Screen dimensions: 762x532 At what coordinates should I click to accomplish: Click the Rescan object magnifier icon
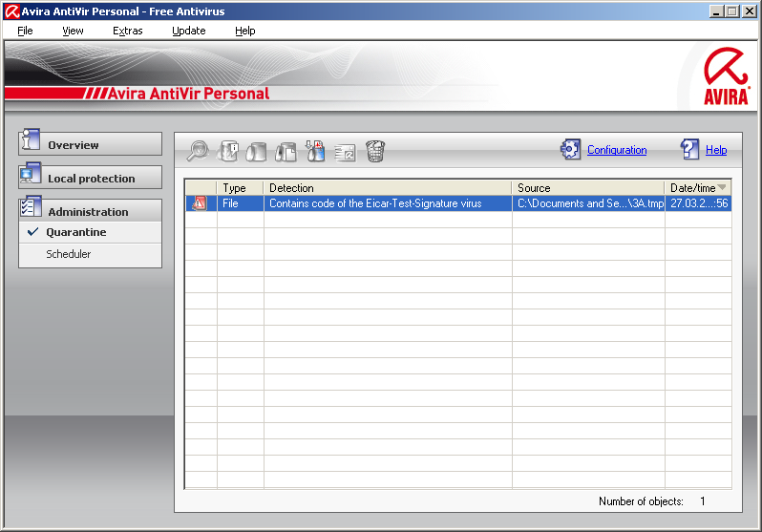198,151
